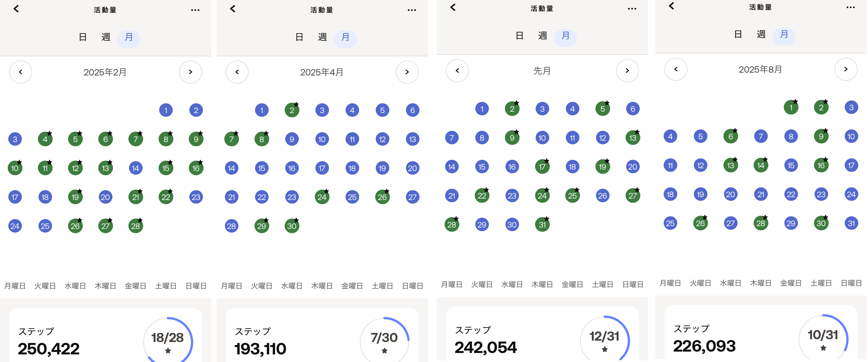
Task: Show previous month before 2025年2月
Action: point(21,72)
